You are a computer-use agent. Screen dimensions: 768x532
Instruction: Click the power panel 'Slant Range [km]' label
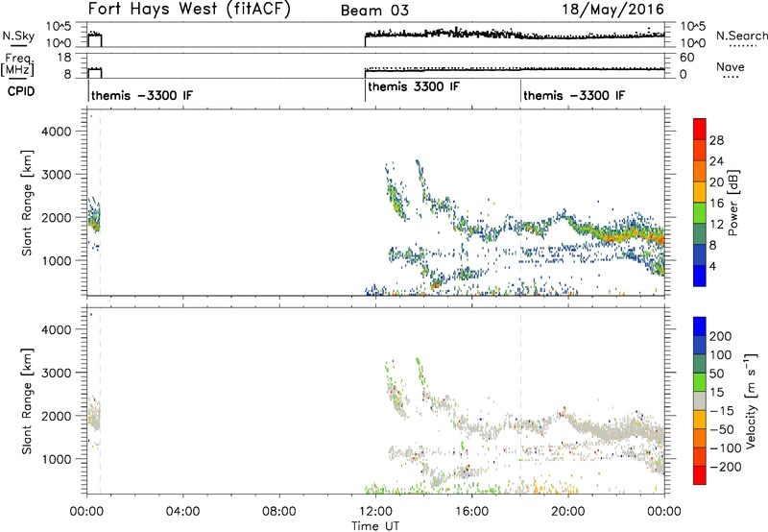tap(27, 203)
